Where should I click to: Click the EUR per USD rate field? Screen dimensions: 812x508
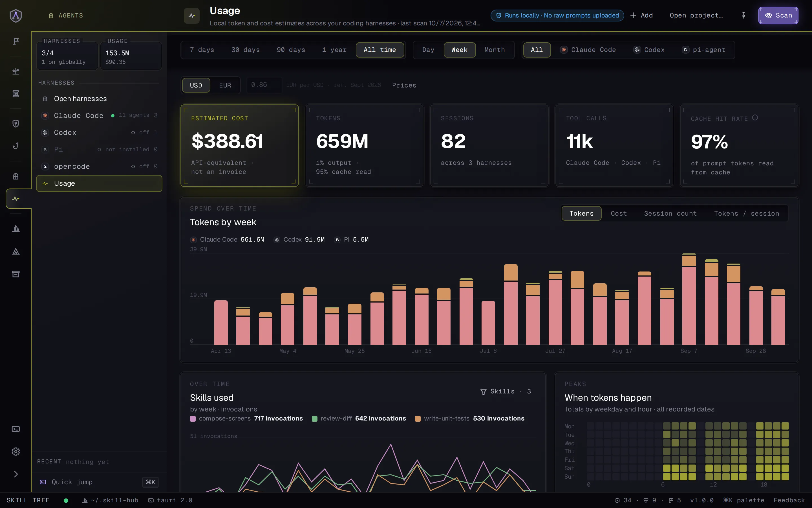(264, 85)
